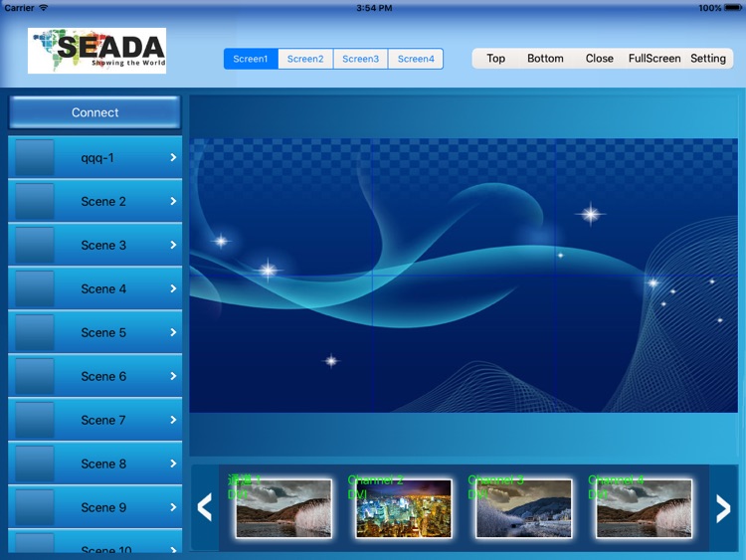Expand the Scene 4 chevron
Screen dimensions: 746x560
tap(173, 288)
